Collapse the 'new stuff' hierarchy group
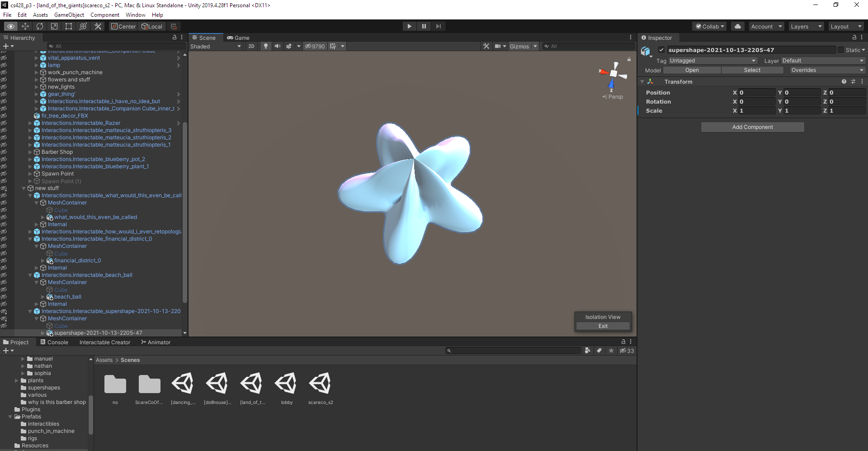 [24, 188]
